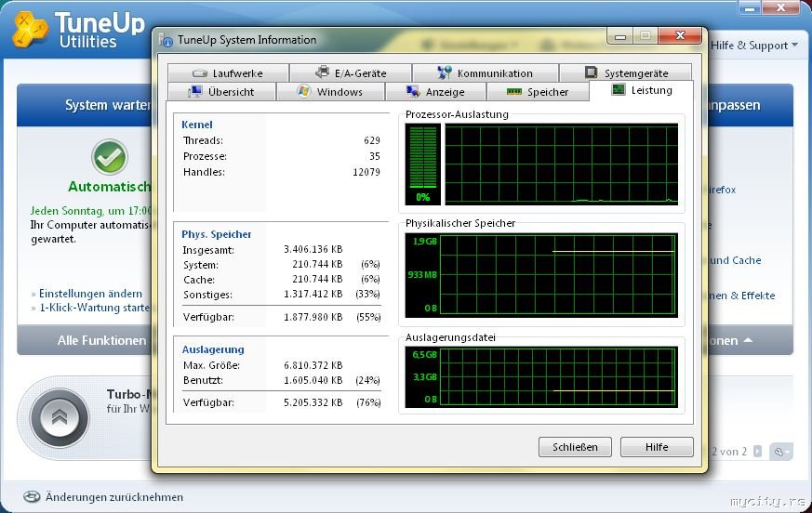Click the Benutzt value 1.605.040 KB
The width and height of the screenshot is (812, 513).
point(313,380)
